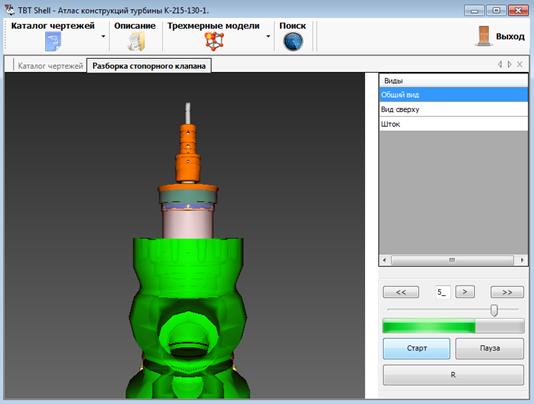
Task: Close the current tab with X icon
Action: [x=520, y=64]
